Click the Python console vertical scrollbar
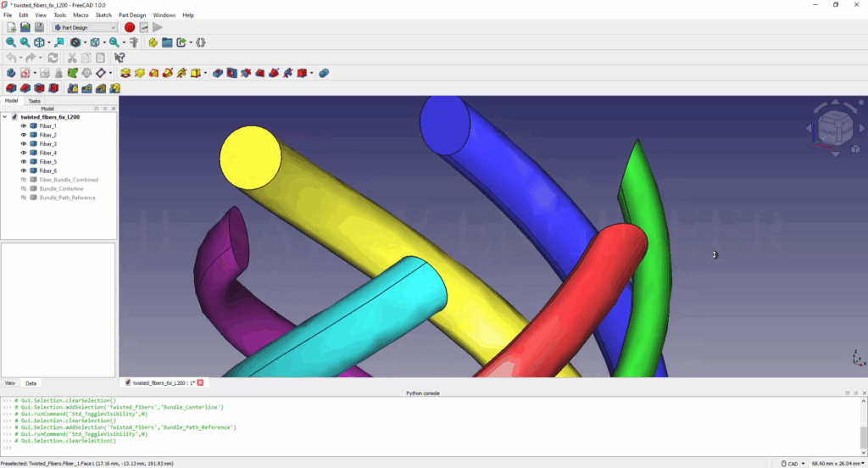Viewport: 868px width, 468px height. click(x=864, y=426)
